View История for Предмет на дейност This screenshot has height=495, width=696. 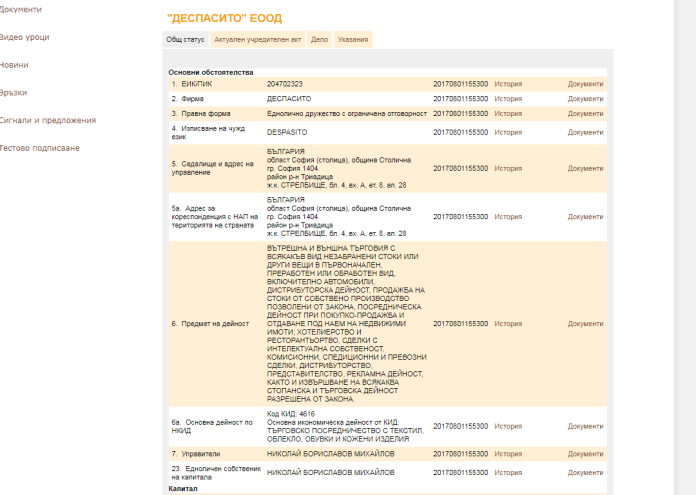508,324
